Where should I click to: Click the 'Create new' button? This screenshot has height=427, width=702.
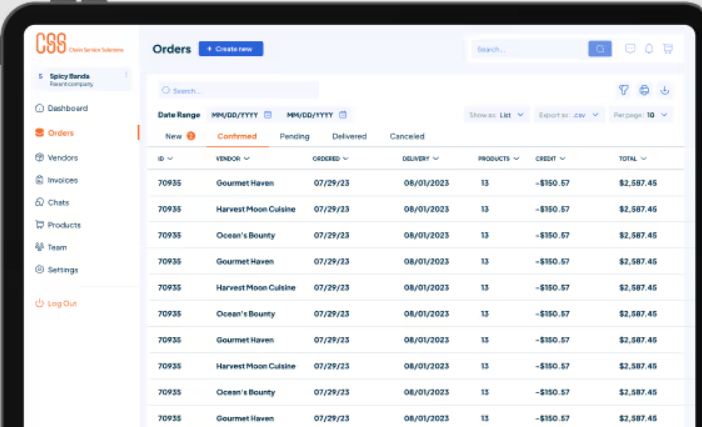(231, 48)
